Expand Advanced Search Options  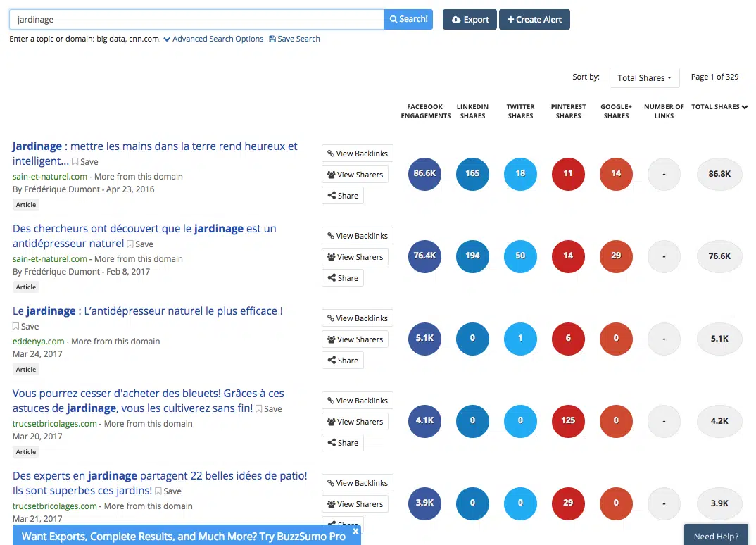click(213, 39)
